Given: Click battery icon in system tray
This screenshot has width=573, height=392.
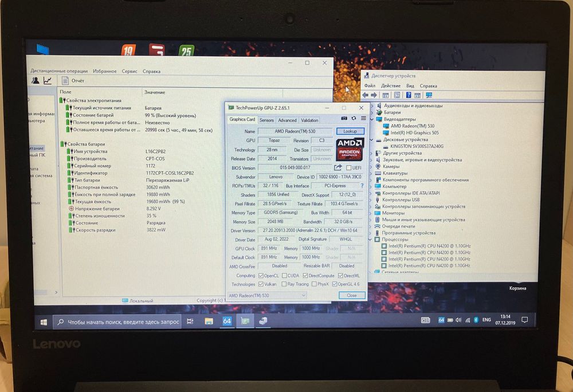Looking at the screenshot, I should pyautogui.click(x=450, y=320).
